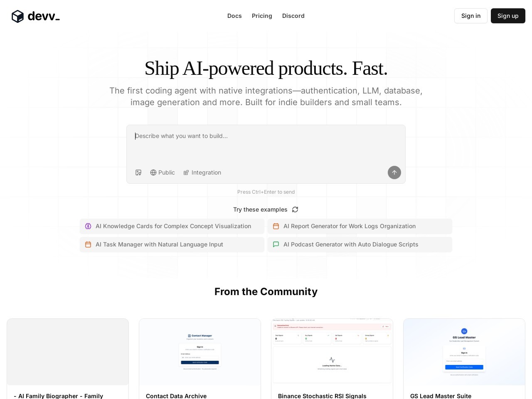Viewport: 532px width, 399px height.
Task: Click the globe icon beside Public
Action: (153, 172)
